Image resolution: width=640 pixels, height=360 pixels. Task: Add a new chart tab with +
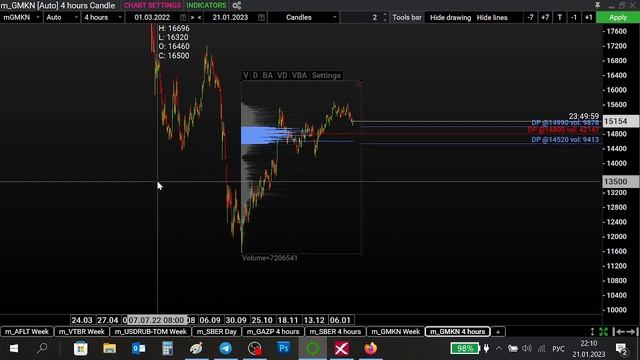point(498,332)
